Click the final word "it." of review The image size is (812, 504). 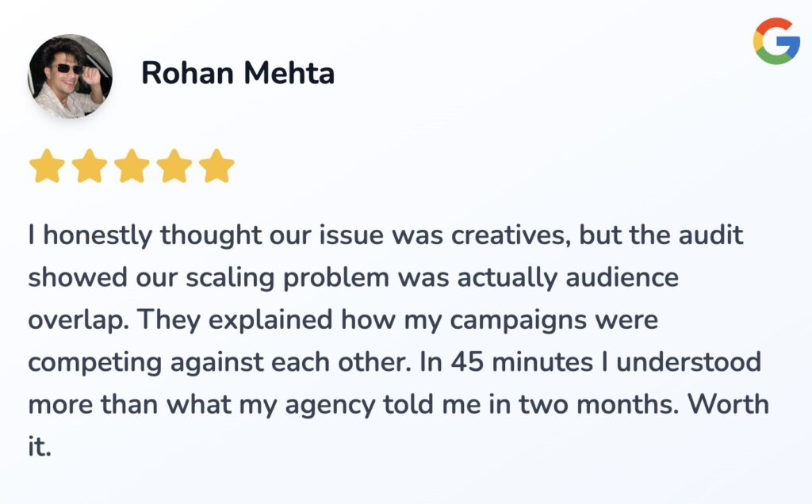39,448
